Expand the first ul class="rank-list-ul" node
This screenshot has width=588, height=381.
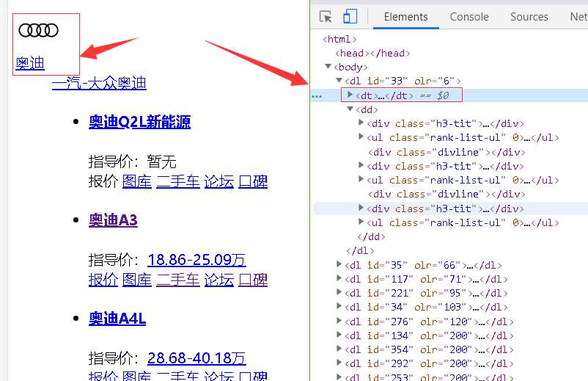click(361, 137)
